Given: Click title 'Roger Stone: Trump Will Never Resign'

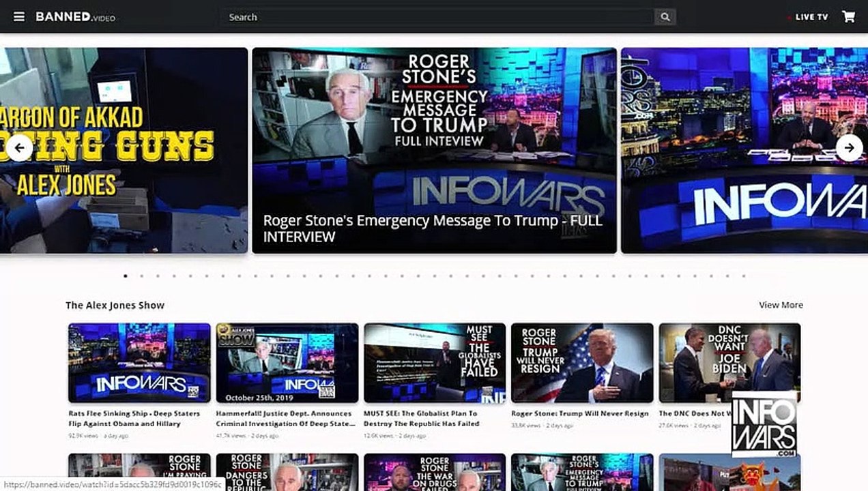Looking at the screenshot, I should tap(580, 413).
